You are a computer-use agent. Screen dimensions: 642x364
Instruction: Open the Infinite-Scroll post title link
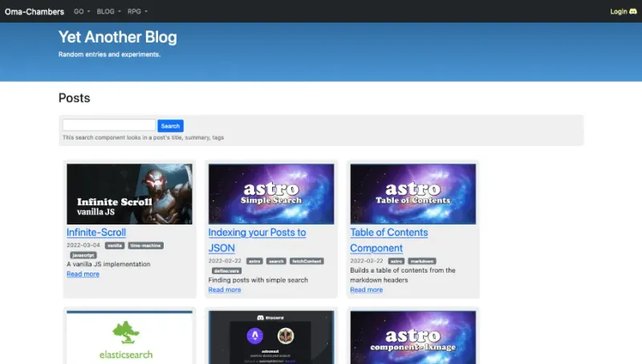[x=96, y=233]
